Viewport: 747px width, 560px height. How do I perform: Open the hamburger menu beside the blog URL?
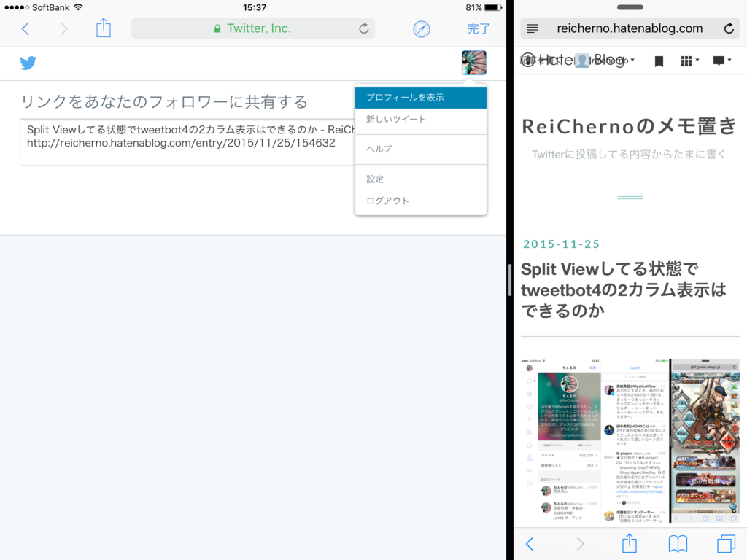tap(533, 28)
